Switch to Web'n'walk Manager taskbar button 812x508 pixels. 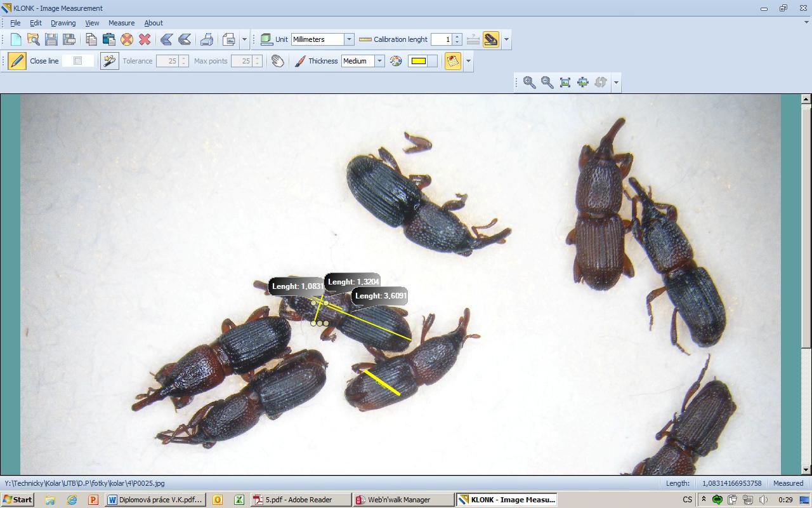click(403, 500)
